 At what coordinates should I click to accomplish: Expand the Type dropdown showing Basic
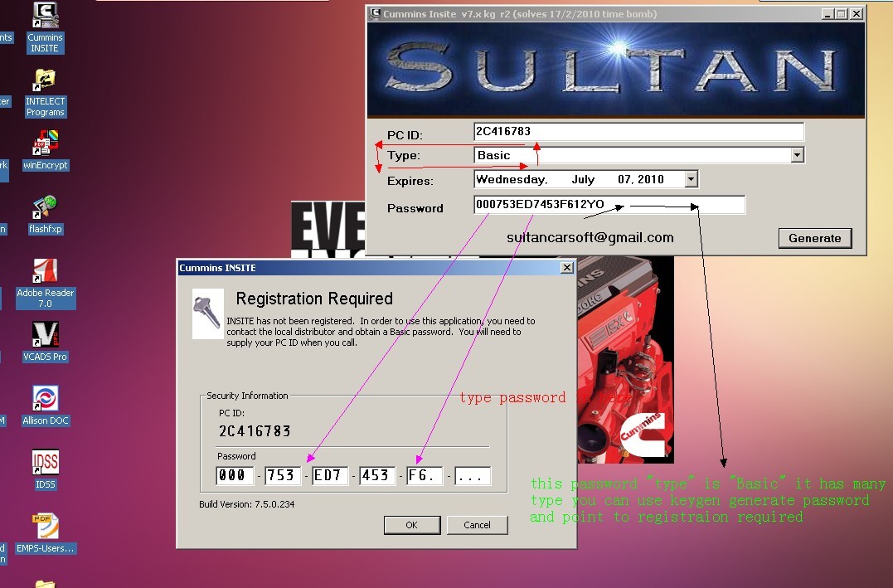797,155
